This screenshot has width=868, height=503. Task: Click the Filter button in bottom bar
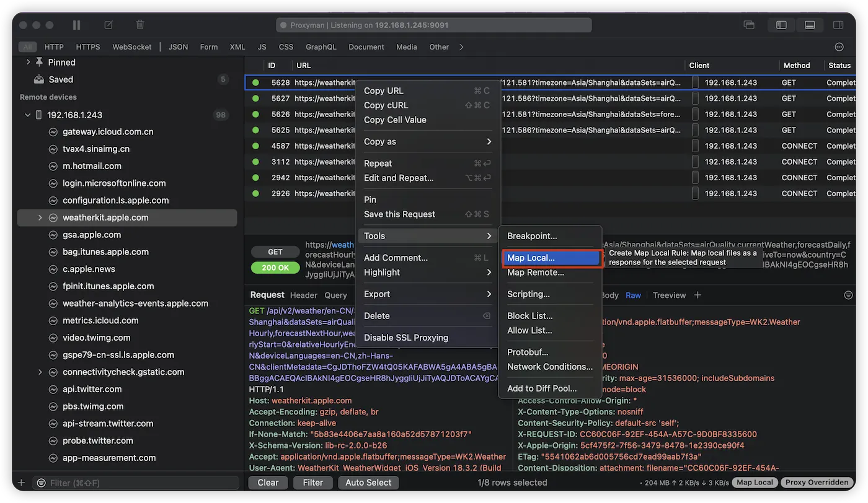[x=313, y=483]
